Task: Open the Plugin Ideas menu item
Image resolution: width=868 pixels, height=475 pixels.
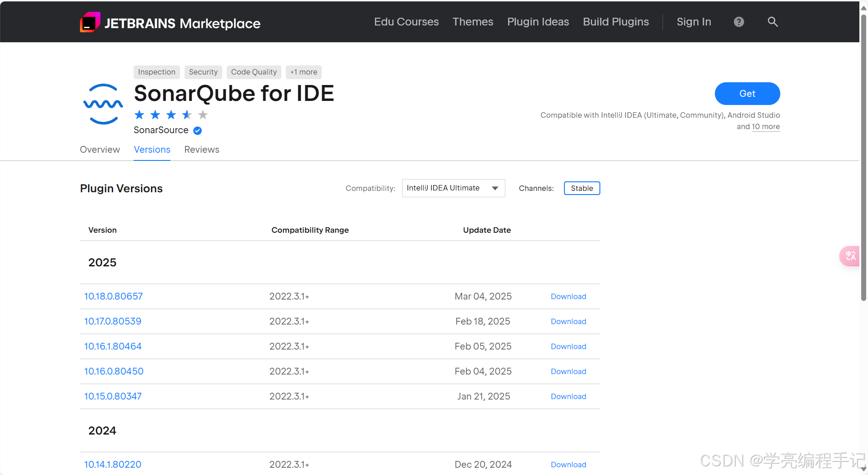Action: coord(538,22)
